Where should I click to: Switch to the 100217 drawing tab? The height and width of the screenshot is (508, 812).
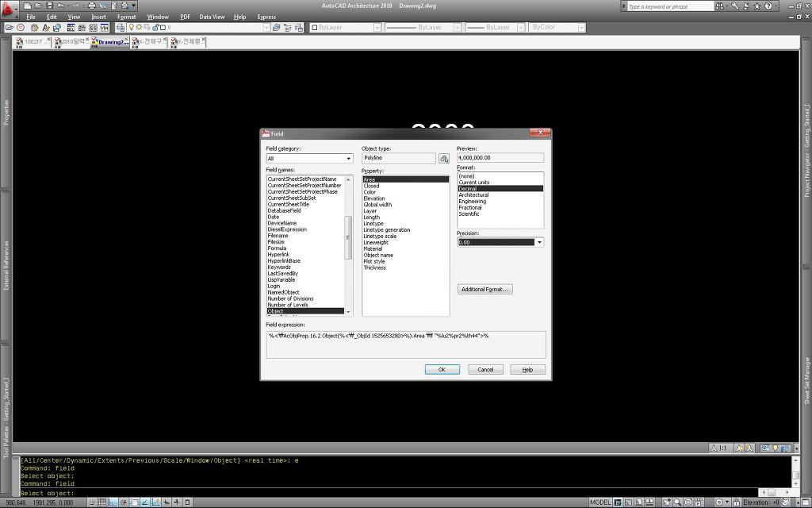click(x=33, y=41)
